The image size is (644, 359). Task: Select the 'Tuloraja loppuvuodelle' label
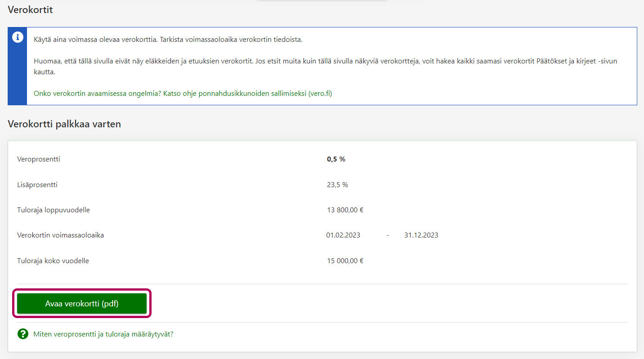coord(54,210)
